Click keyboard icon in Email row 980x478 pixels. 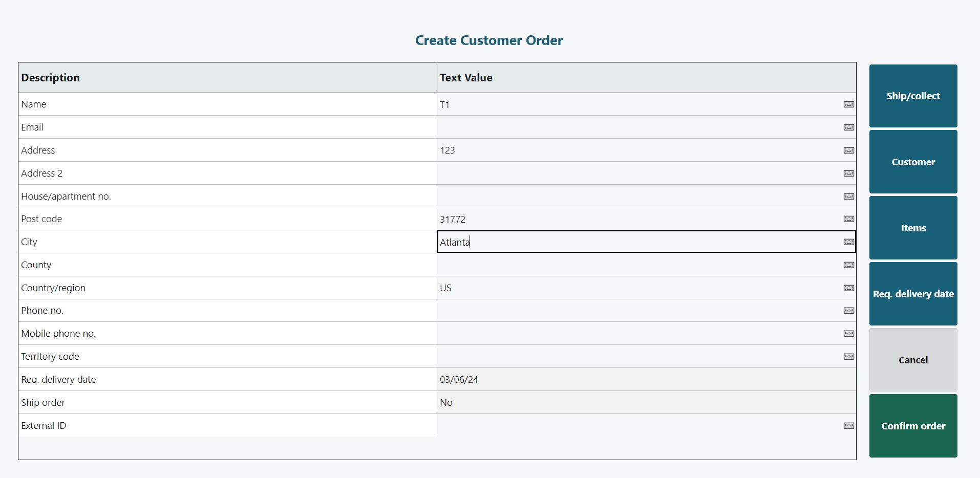coord(848,127)
